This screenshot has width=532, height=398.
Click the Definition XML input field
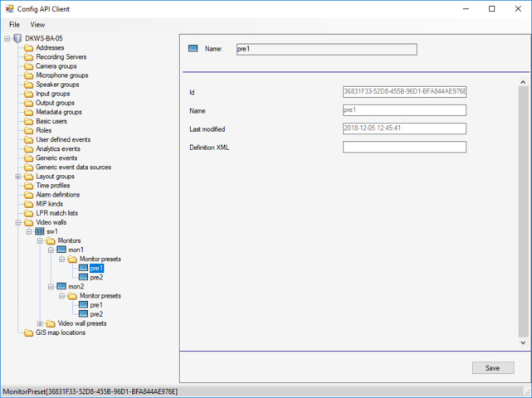(x=404, y=148)
